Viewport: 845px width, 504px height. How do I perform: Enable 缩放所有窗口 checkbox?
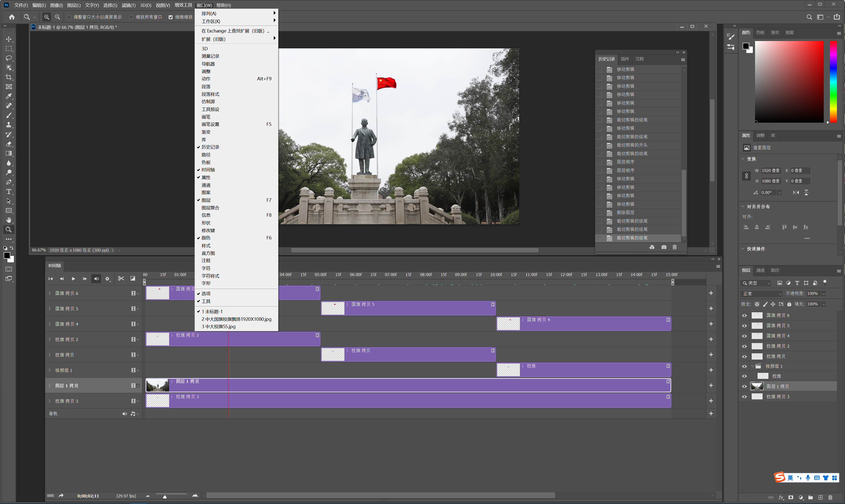tap(131, 17)
